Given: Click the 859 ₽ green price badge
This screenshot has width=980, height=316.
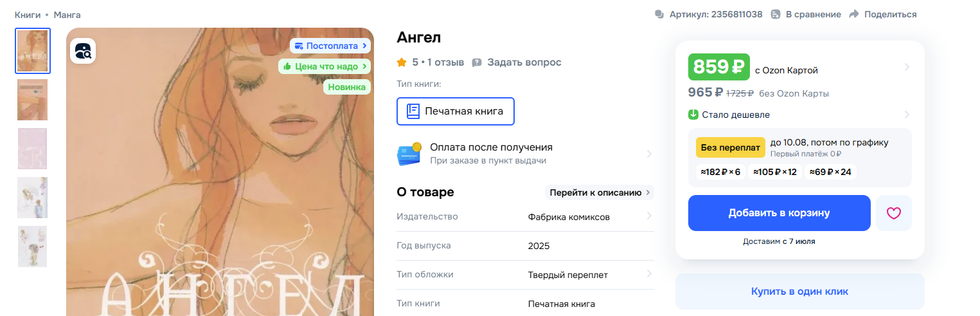Looking at the screenshot, I should [719, 67].
